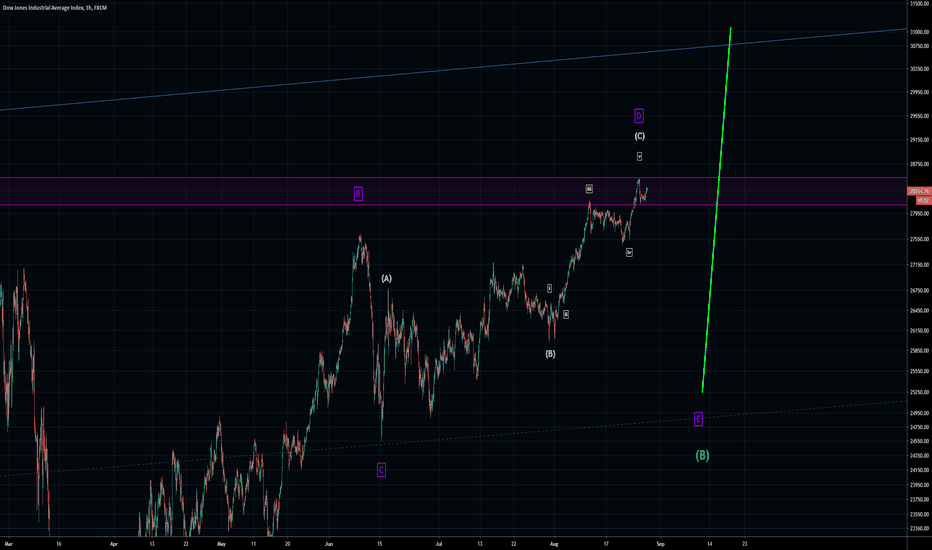Click the 17 date label after Aug
The height and width of the screenshot is (550, 932).
pos(606,543)
